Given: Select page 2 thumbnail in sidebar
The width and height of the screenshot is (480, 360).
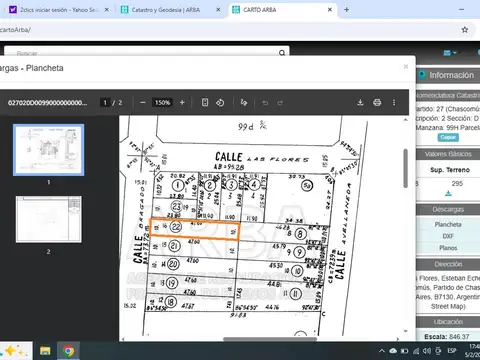Looking at the screenshot, I should tap(48, 219).
